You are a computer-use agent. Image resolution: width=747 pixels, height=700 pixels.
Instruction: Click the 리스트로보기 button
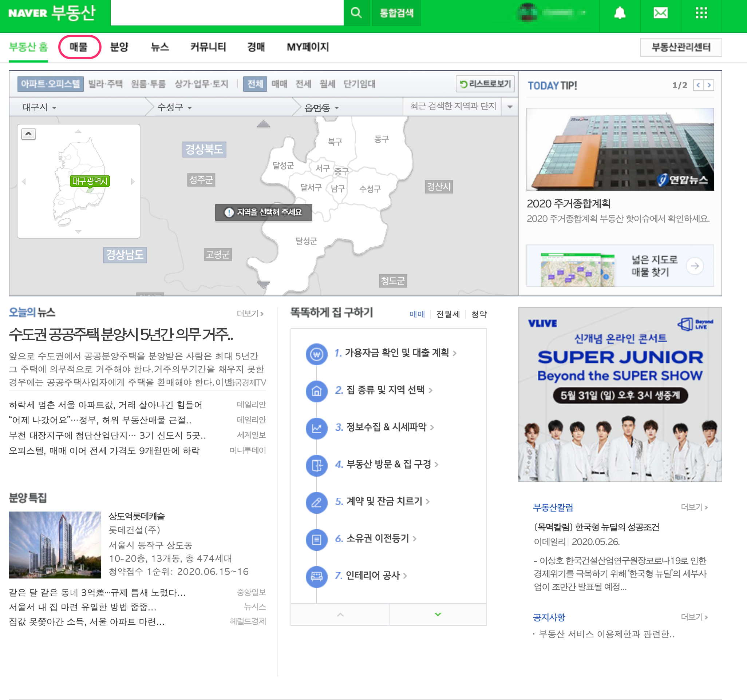click(485, 84)
